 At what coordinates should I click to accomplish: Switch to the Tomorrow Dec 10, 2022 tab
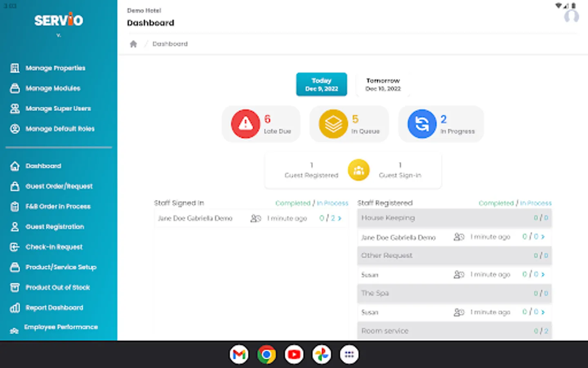(x=383, y=84)
